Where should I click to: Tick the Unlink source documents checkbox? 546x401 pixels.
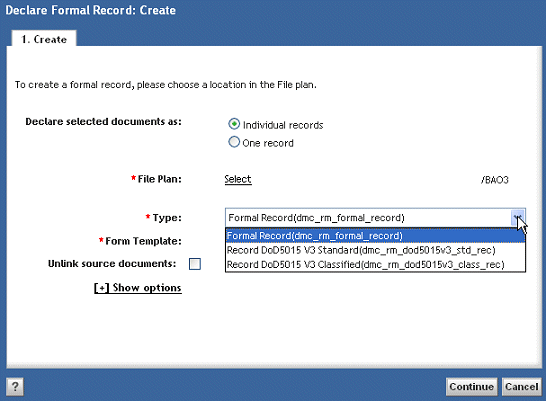195,264
